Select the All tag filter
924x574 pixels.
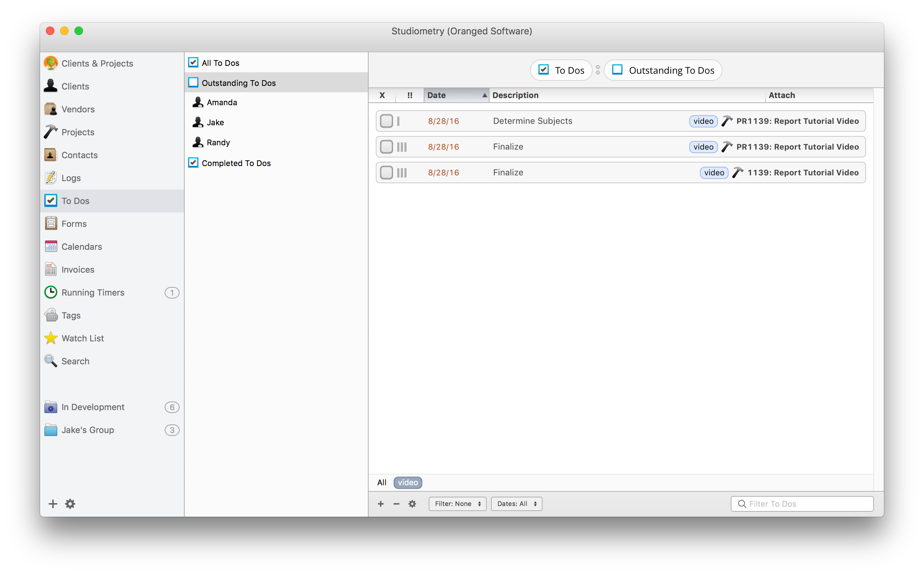(381, 482)
